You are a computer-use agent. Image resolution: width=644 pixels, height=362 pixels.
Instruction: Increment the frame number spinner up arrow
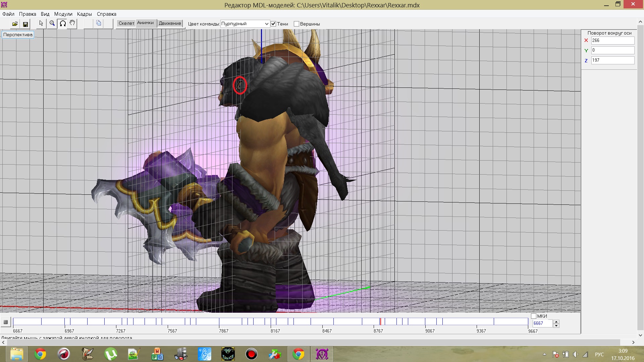(556, 322)
